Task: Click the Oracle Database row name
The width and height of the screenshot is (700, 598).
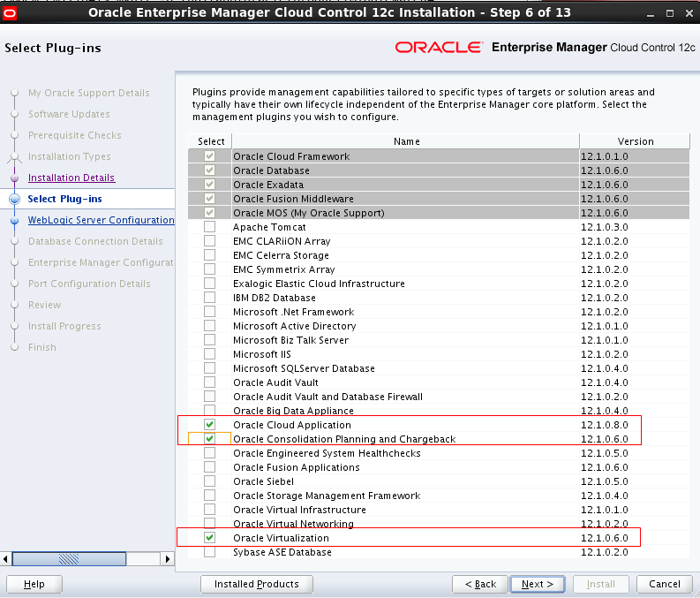Action: (271, 170)
